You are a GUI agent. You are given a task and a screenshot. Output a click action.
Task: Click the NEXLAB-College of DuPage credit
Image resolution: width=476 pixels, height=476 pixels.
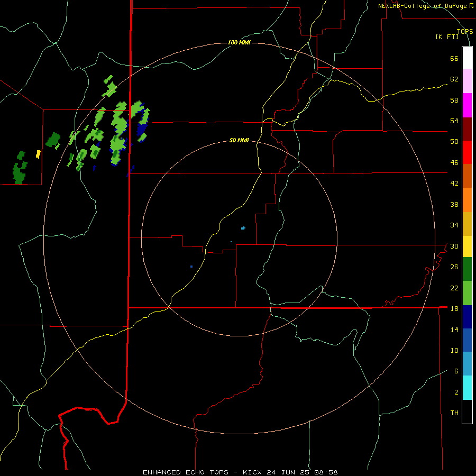point(426,6)
